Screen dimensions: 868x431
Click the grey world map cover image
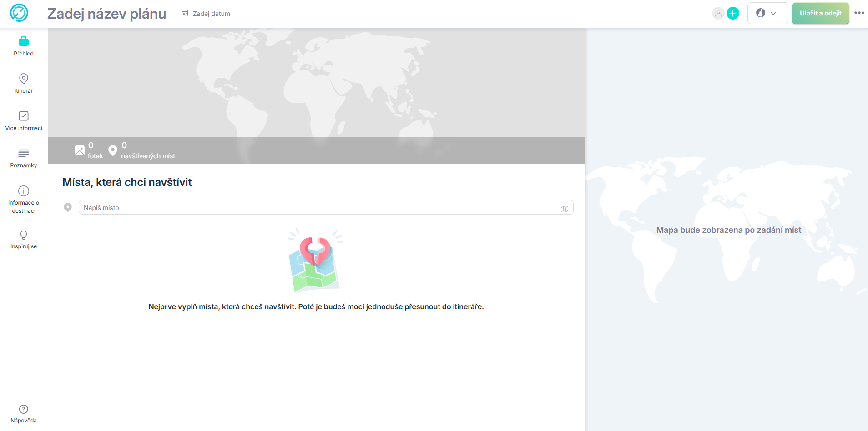click(316, 82)
